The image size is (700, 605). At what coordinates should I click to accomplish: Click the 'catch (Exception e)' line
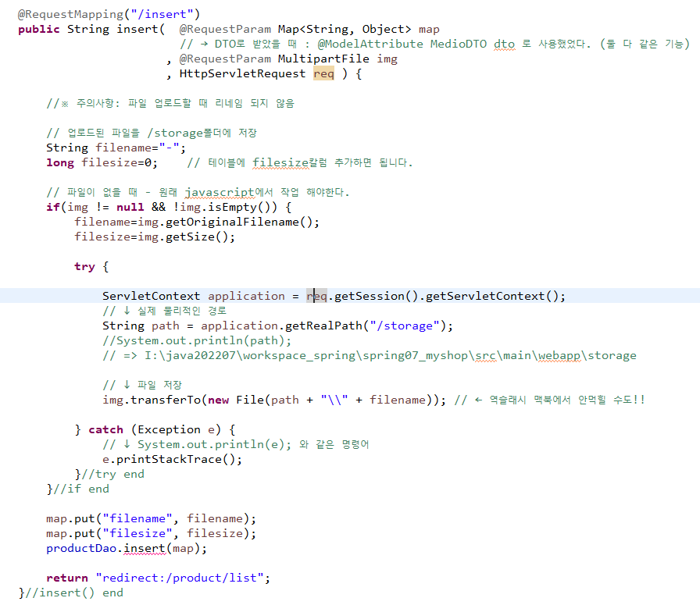pyautogui.click(x=155, y=429)
